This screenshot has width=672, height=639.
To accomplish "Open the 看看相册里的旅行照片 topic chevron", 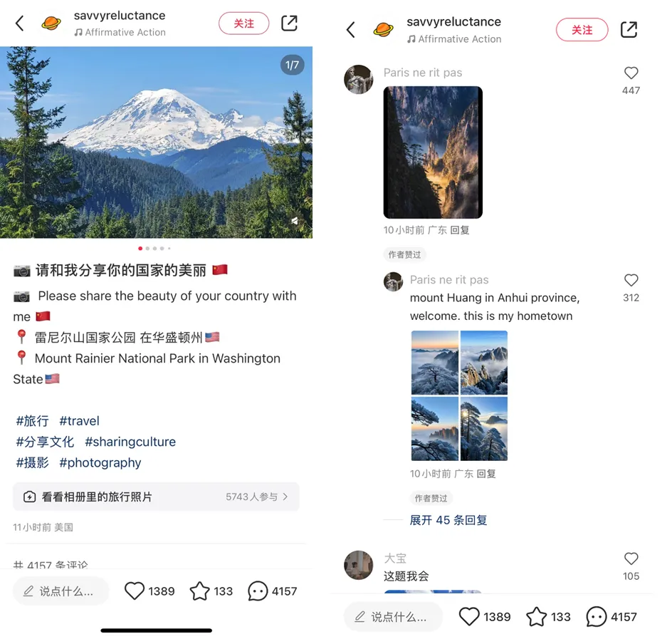I will [x=285, y=497].
